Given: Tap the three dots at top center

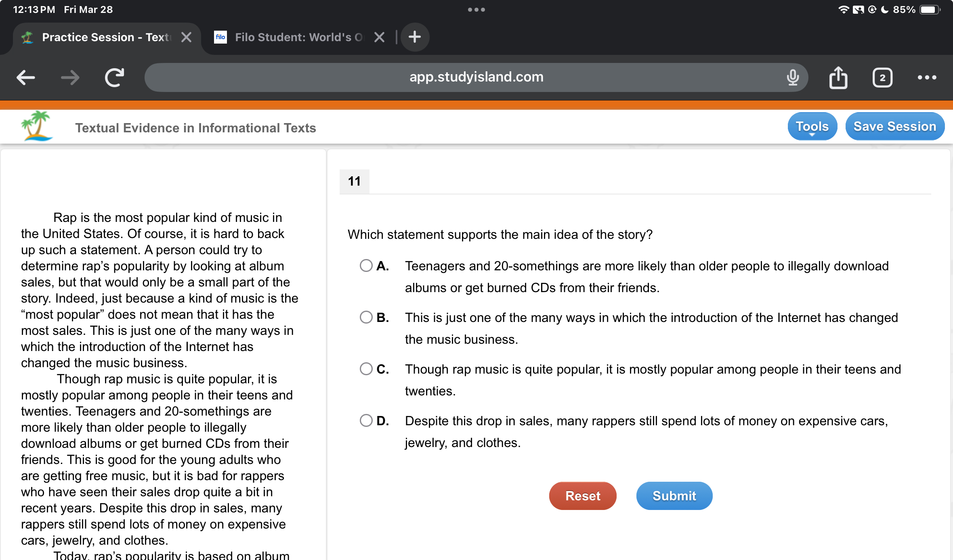Looking at the screenshot, I should pos(476,10).
